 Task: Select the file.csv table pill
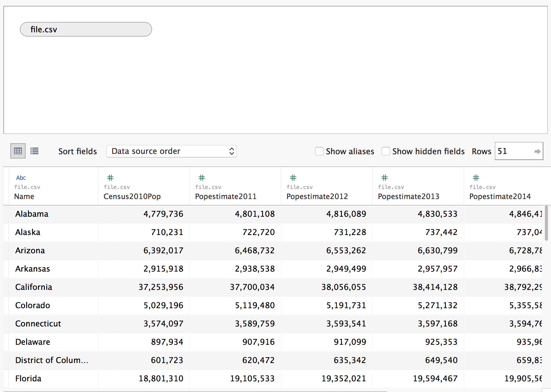click(x=86, y=29)
